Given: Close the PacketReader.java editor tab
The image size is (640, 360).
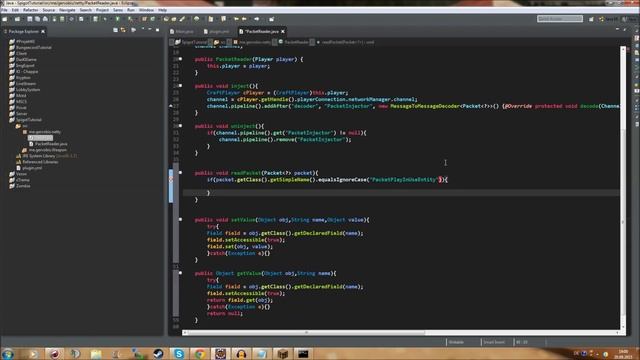Looking at the screenshot, I should click(283, 31).
